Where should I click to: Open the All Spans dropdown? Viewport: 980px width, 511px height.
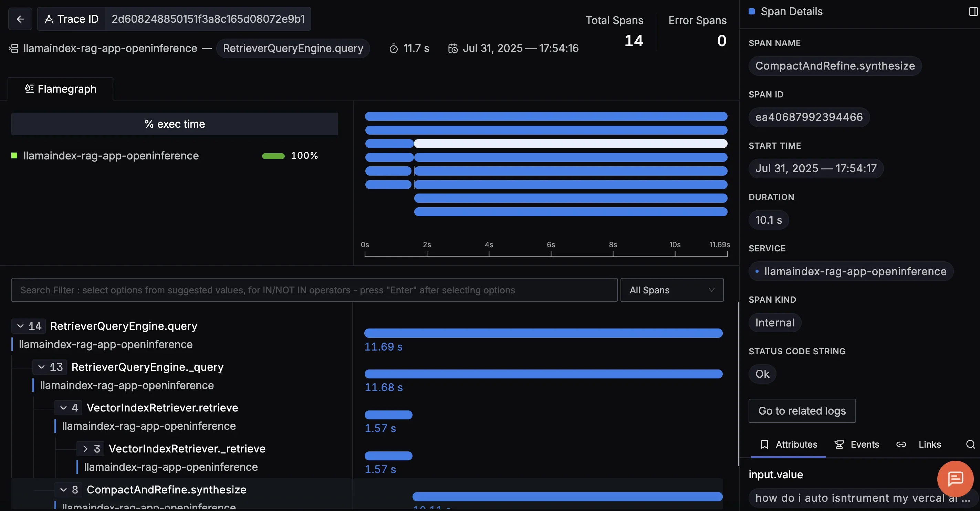[x=672, y=290]
